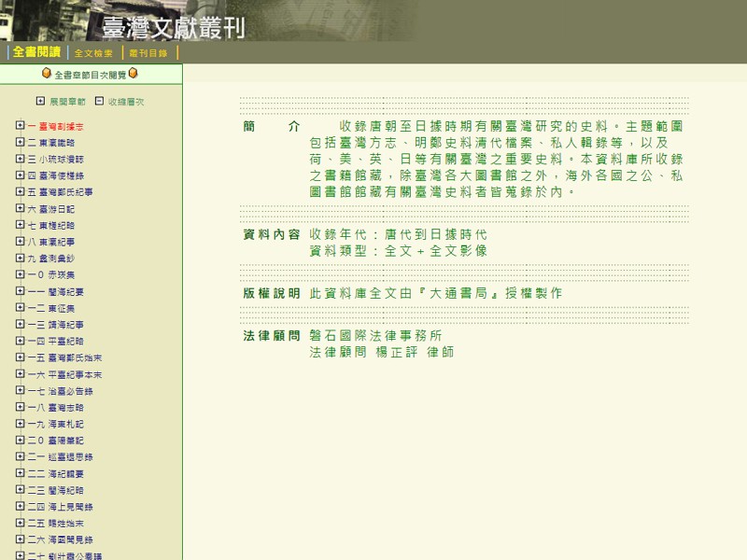Expand the 二四 海上見聞錄 plus box

click(x=21, y=506)
